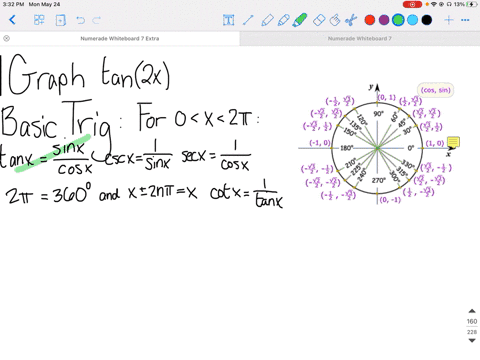Tap the total pages count 228
Screen dimensions: 480x360
point(472,332)
